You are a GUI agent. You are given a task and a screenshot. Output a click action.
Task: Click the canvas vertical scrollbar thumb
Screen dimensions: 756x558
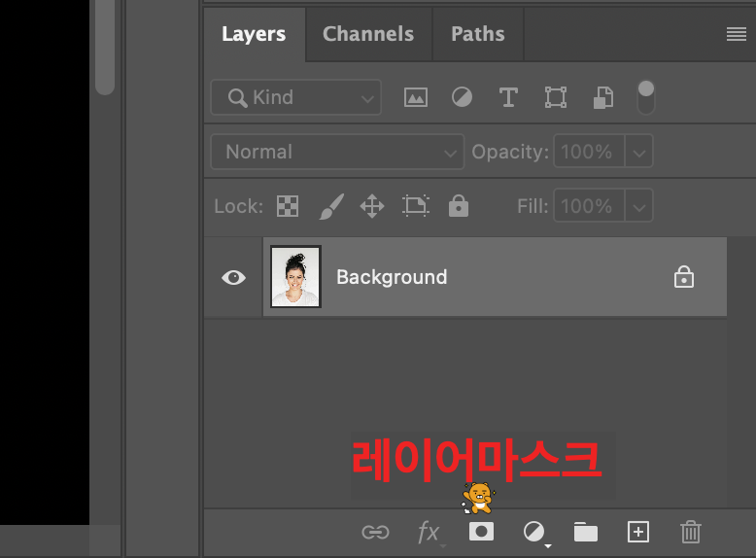[x=105, y=46]
